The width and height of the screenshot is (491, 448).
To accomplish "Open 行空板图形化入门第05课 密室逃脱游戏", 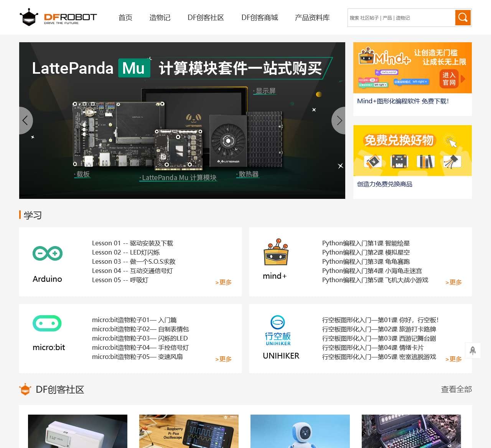I will click(379, 357).
